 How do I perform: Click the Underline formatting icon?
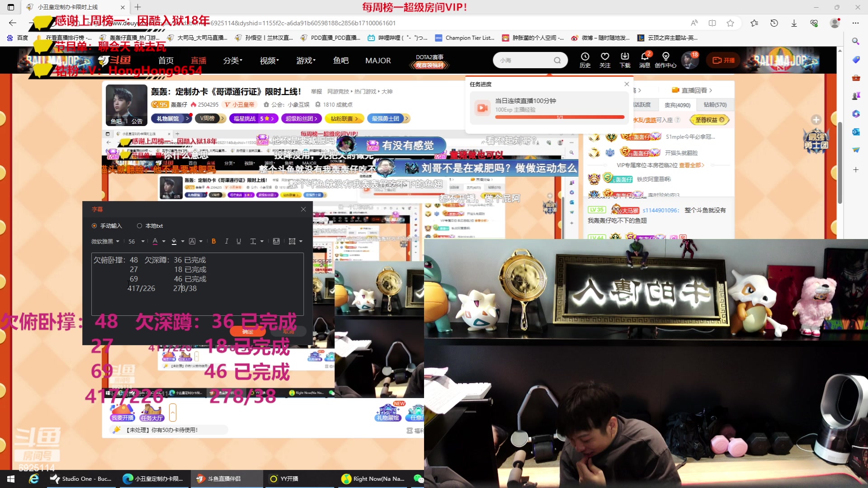(238, 241)
